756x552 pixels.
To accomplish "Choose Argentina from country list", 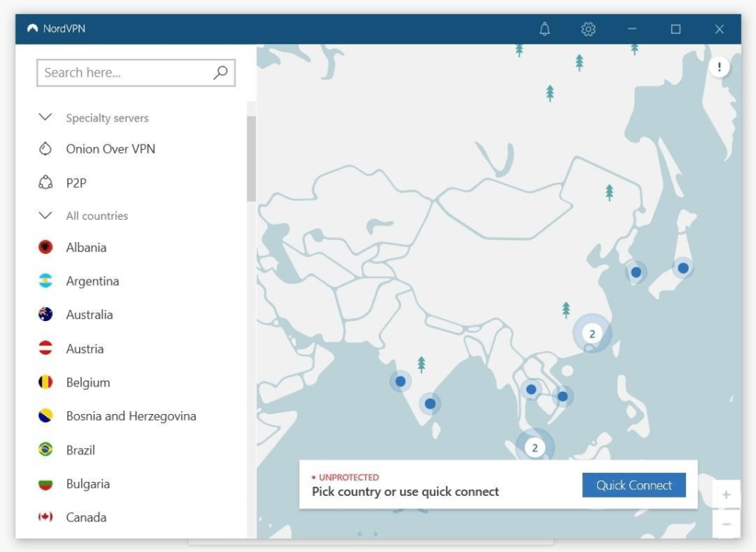I will click(92, 281).
